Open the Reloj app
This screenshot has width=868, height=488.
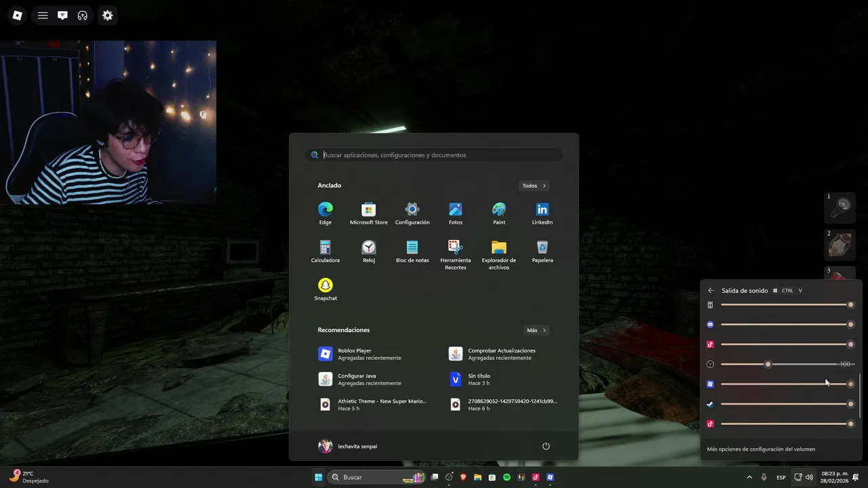coord(369,251)
